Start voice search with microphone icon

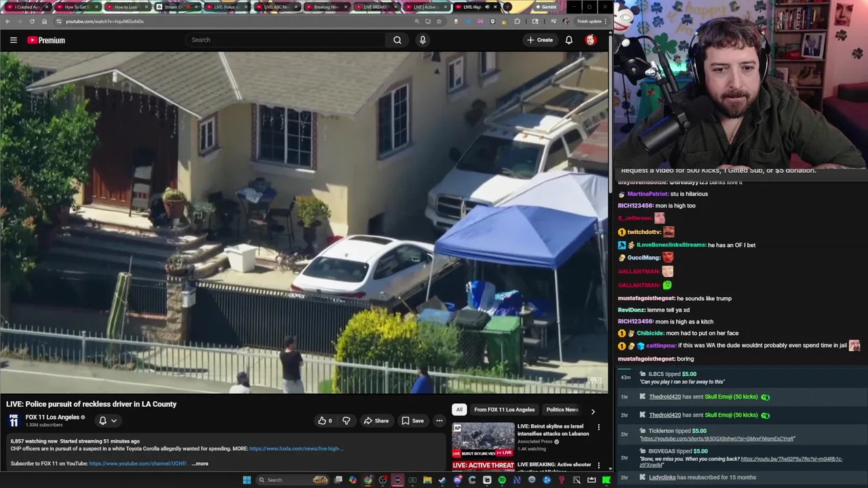click(422, 40)
